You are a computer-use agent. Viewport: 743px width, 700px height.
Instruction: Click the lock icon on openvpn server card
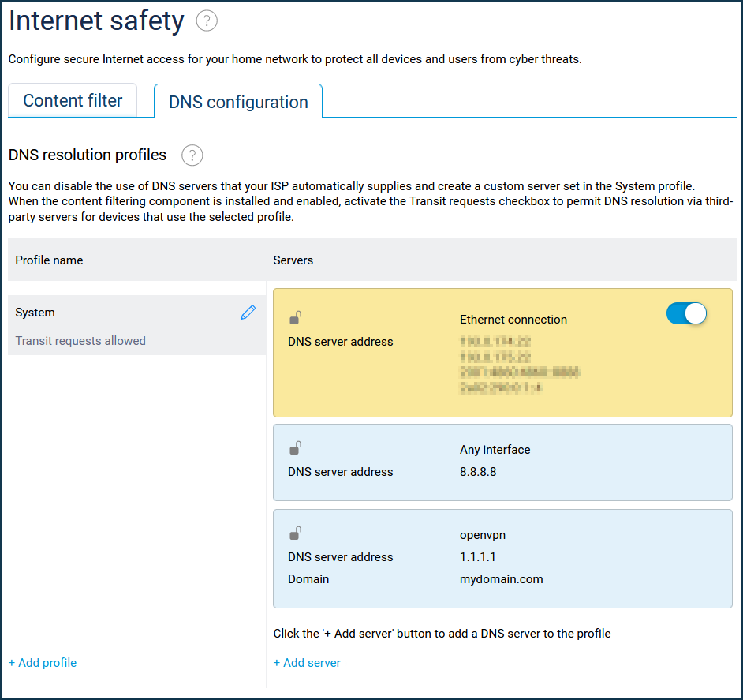click(x=295, y=533)
